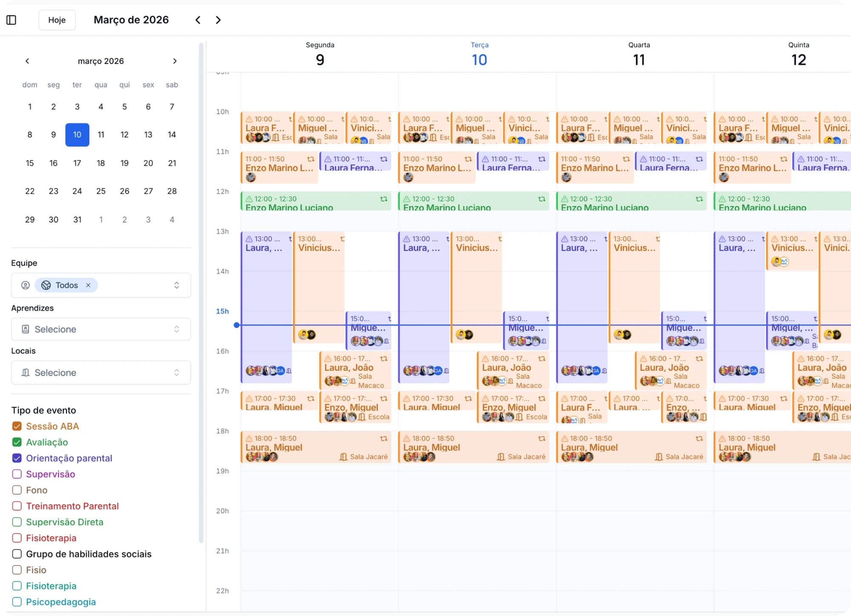Click the Sala Jacaré location icon on Monday
The height and width of the screenshot is (616, 851).
343,456
